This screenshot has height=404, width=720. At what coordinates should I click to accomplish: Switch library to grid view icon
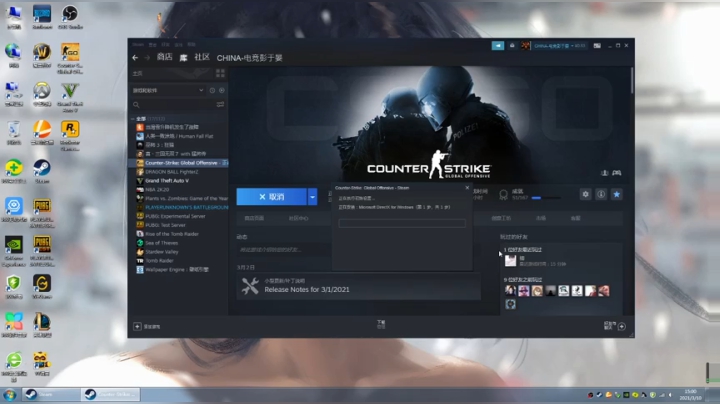click(220, 73)
